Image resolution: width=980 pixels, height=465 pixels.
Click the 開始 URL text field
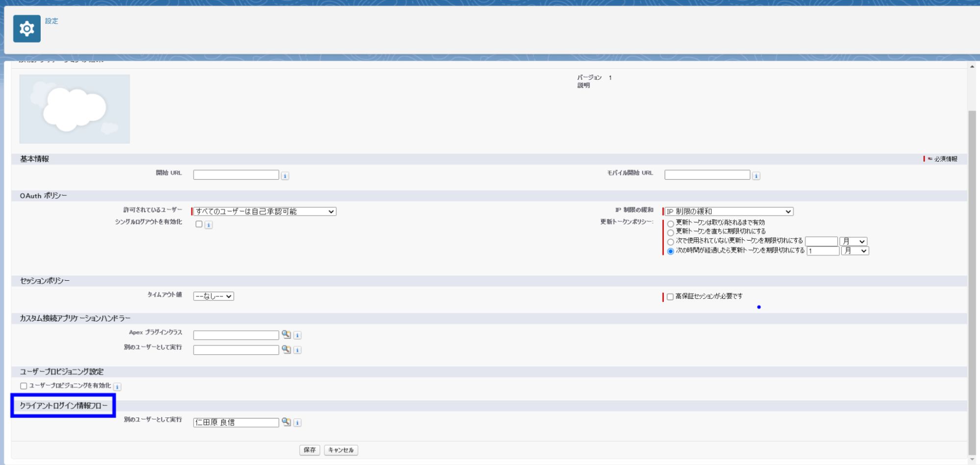coord(236,175)
